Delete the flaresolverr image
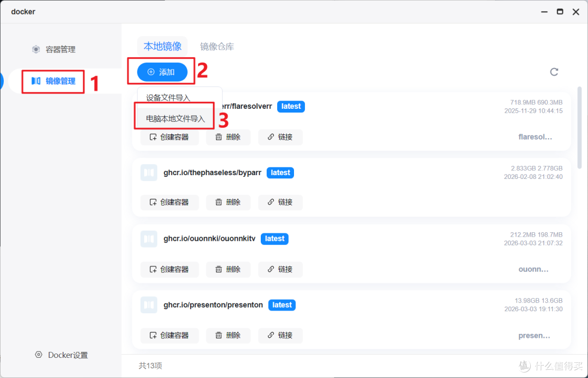Viewport: 588px width, 378px height. (x=228, y=137)
